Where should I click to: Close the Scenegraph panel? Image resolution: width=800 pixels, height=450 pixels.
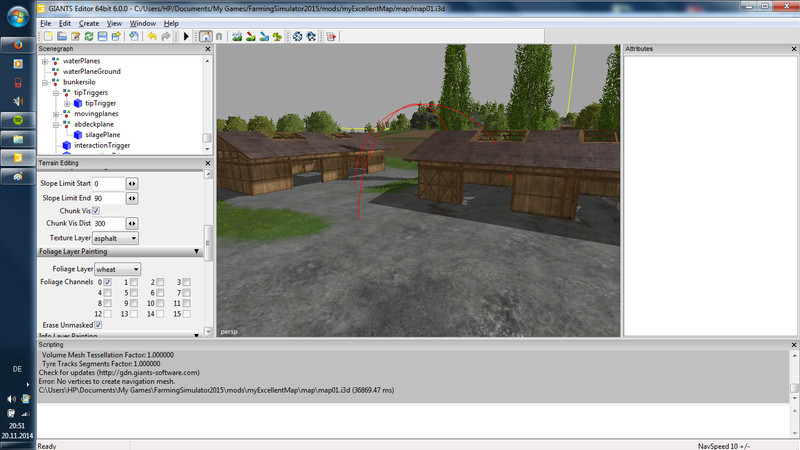click(x=208, y=49)
